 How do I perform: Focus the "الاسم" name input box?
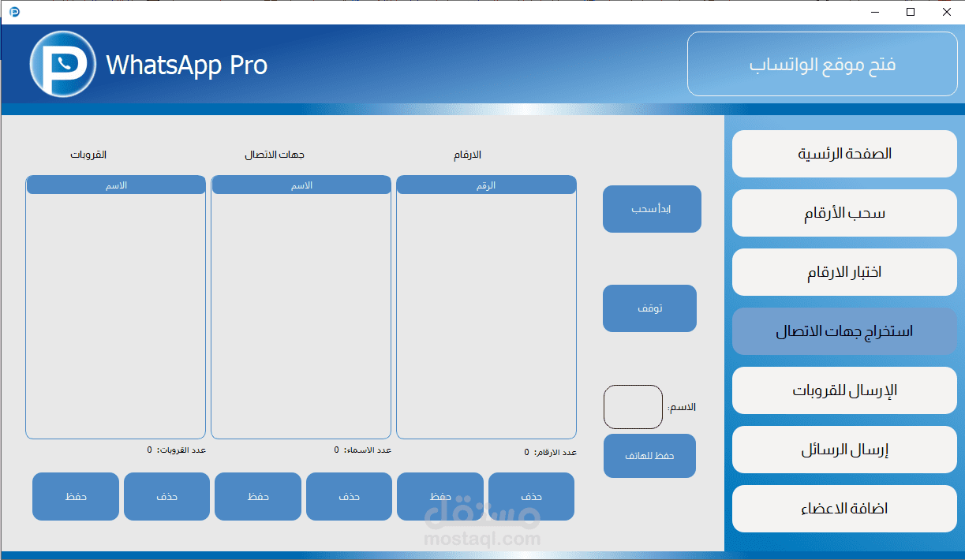(633, 407)
